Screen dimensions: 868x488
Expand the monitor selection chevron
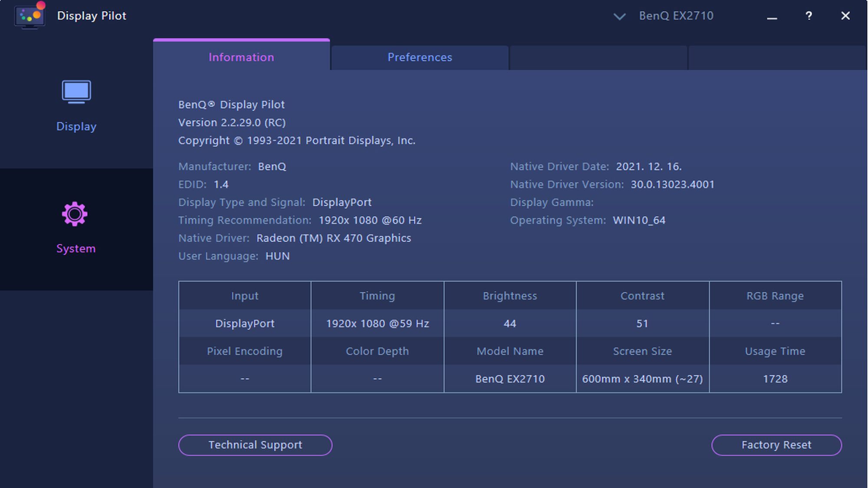(619, 16)
